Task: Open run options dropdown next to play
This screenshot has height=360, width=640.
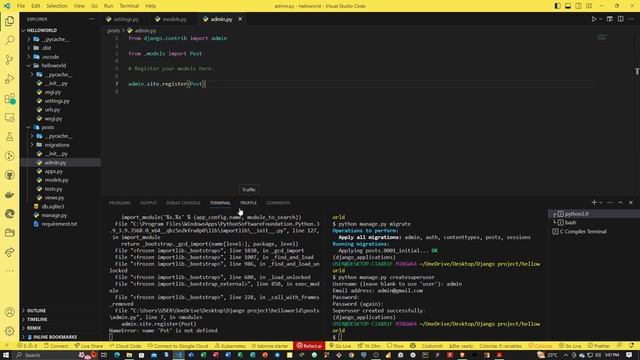Action: (x=600, y=19)
